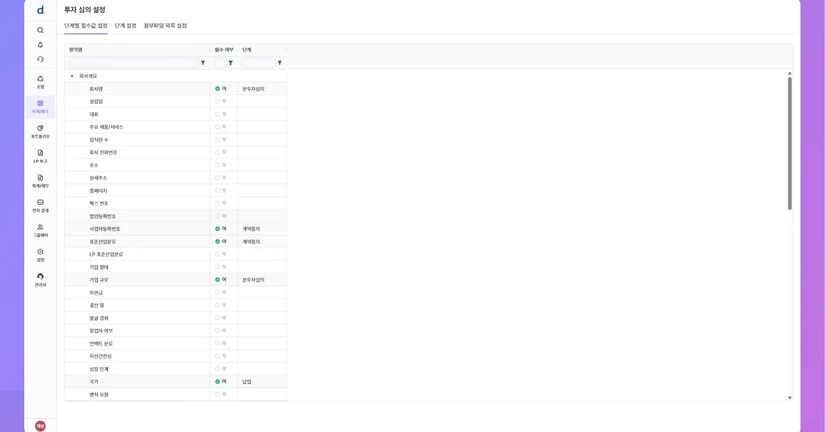Open the search icon in sidebar
The width and height of the screenshot is (825, 432).
(40, 30)
